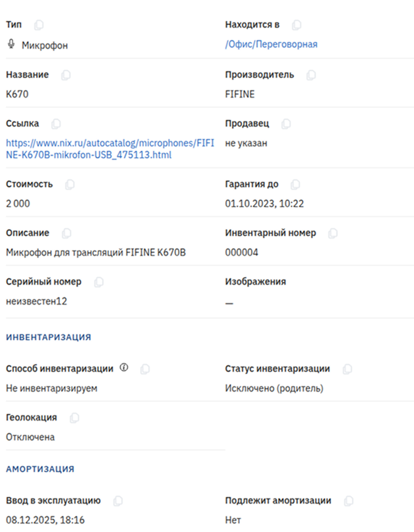
Task: Show info tooltip for Способ инвентаризации
Action: (124, 367)
